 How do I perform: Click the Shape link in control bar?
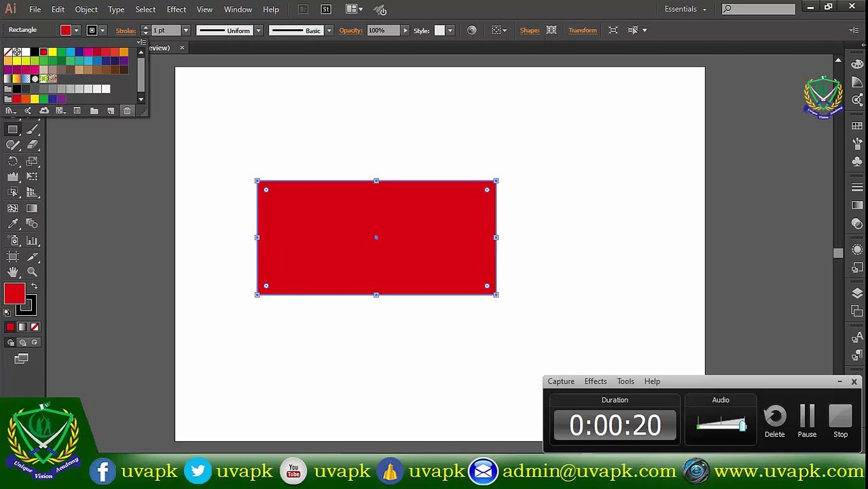point(530,31)
